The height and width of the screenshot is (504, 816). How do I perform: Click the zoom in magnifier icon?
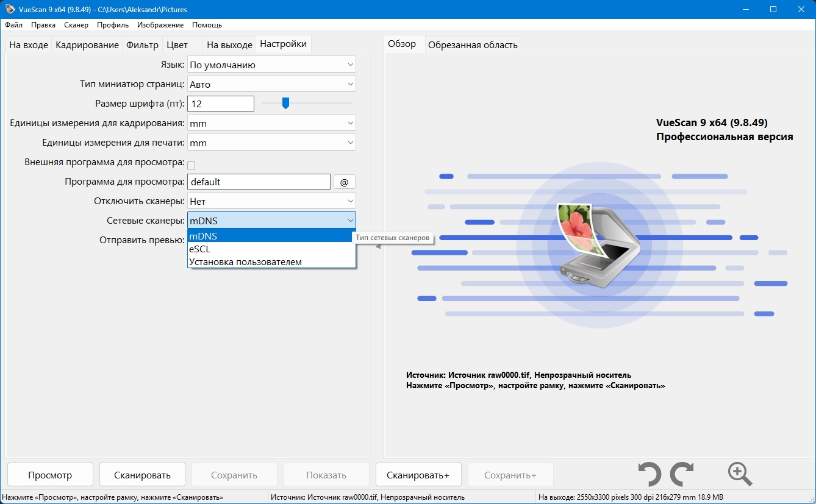click(x=740, y=474)
